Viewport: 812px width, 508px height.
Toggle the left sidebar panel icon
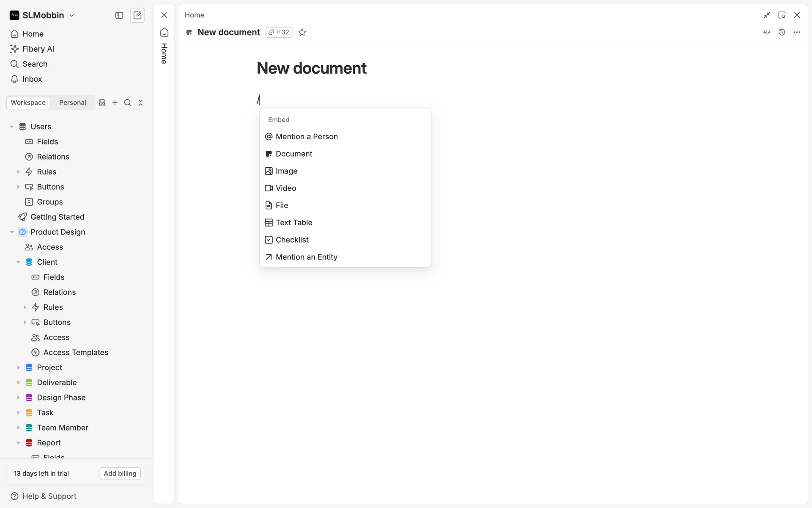pyautogui.click(x=119, y=15)
